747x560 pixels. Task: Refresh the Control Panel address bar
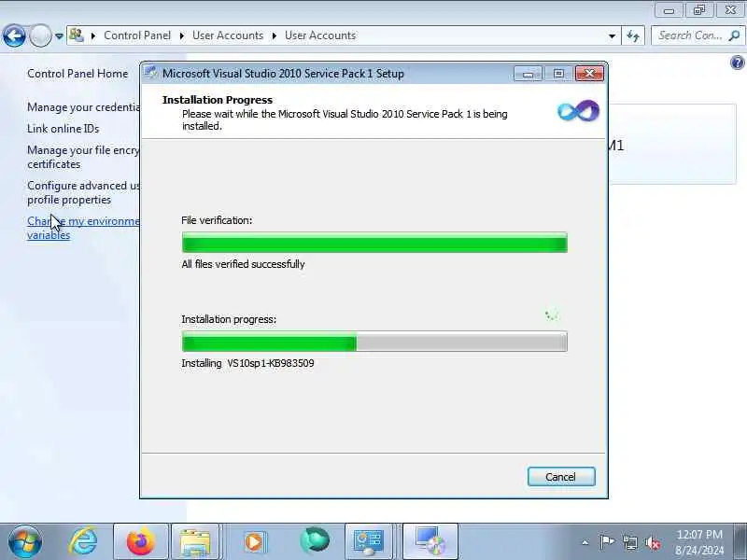633,35
